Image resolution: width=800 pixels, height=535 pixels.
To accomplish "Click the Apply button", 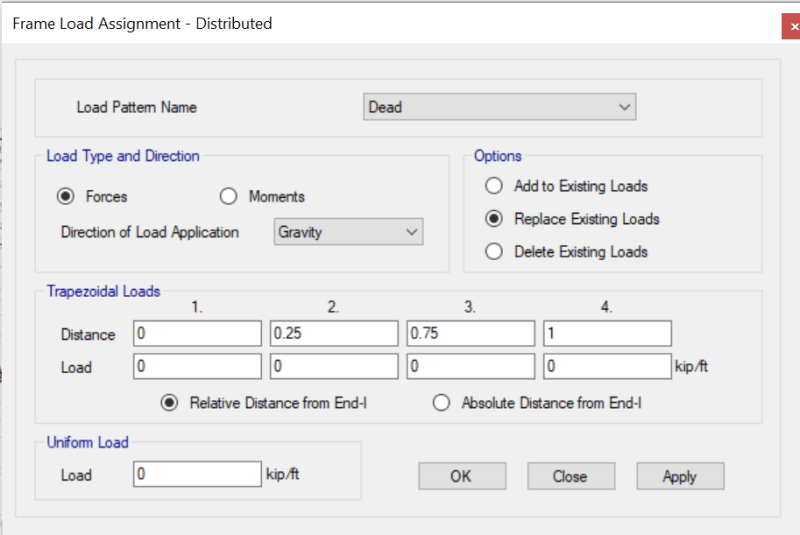I will [x=681, y=476].
